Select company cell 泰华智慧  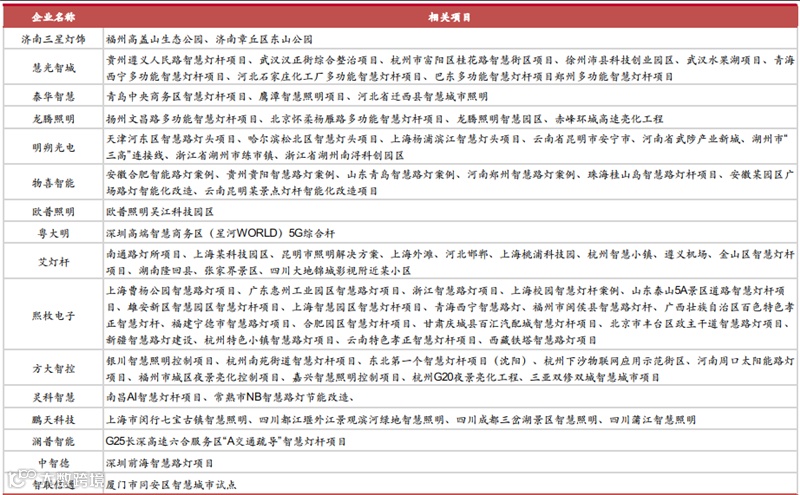53,96
